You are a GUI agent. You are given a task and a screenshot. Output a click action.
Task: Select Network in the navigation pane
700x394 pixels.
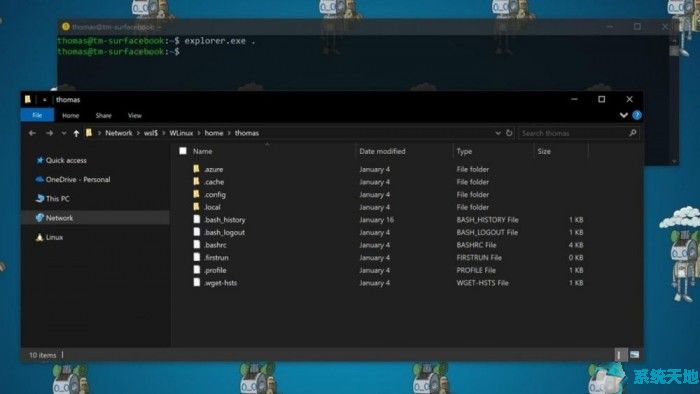coord(95,218)
